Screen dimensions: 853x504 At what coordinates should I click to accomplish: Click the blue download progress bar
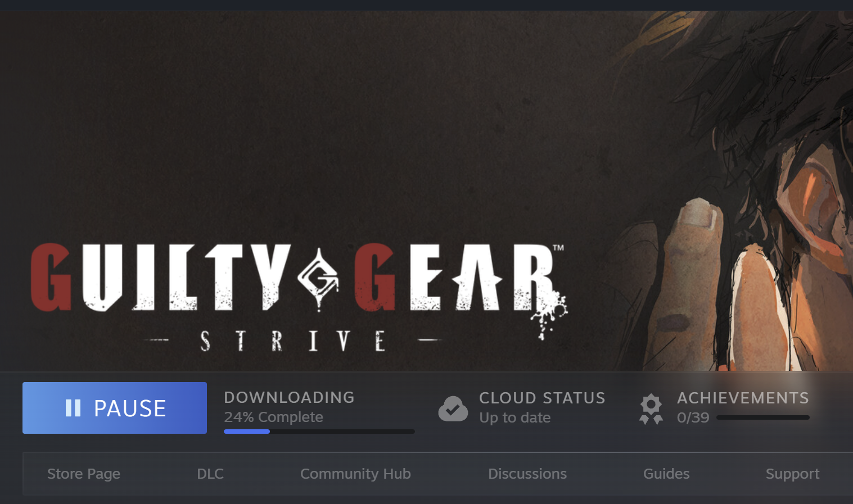[319, 432]
